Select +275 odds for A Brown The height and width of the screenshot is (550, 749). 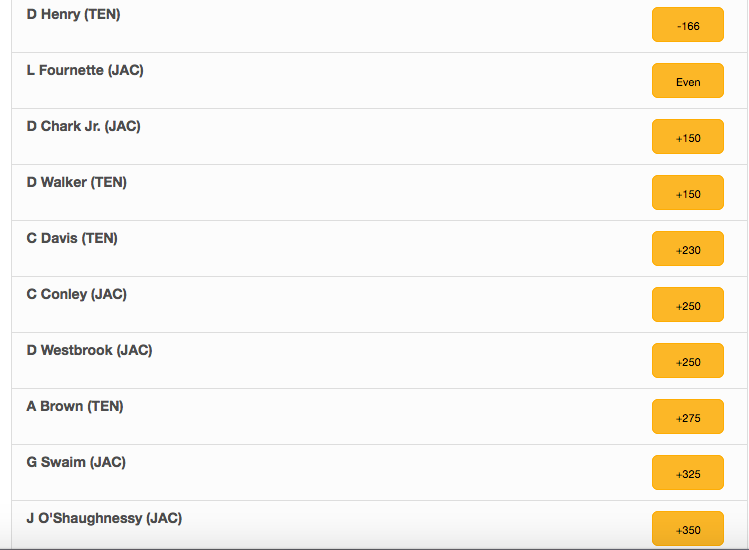coord(688,417)
